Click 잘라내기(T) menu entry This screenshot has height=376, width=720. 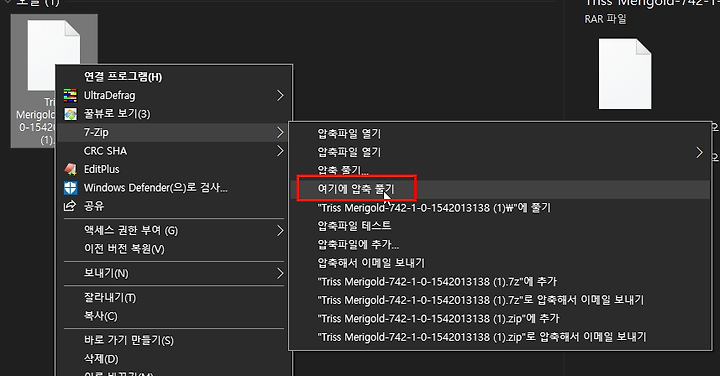174,298
